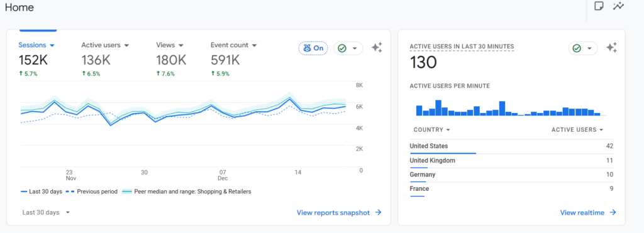Click green checkmark status icon on realtime card
Screen dimensions: 644x233
pyautogui.click(x=577, y=48)
